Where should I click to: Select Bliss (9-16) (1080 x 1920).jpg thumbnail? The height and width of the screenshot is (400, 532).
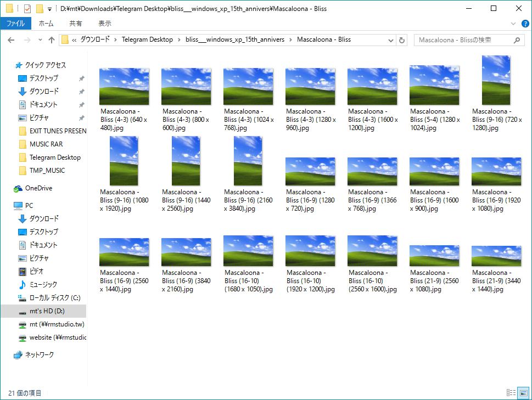[x=124, y=161]
